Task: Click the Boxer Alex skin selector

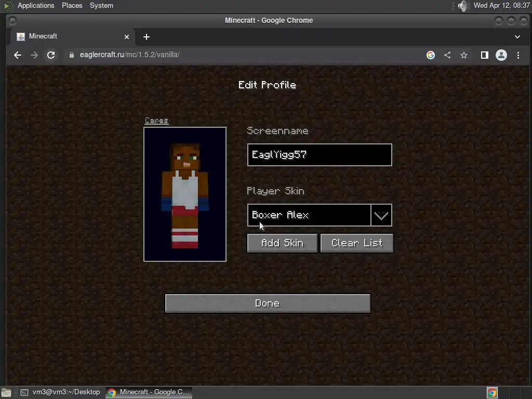Action: (x=309, y=215)
